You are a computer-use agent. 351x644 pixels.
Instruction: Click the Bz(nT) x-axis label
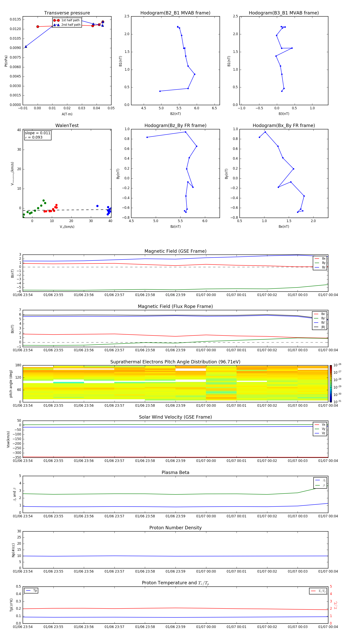point(175,227)
